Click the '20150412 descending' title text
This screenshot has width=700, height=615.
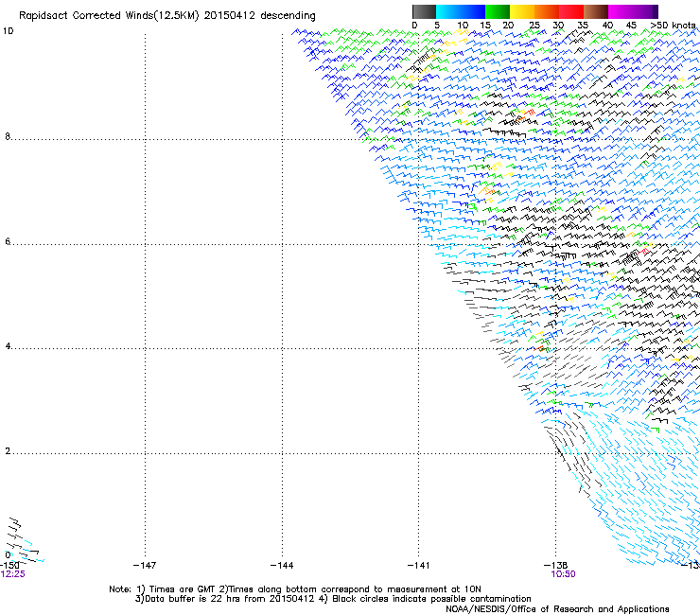click(x=259, y=16)
